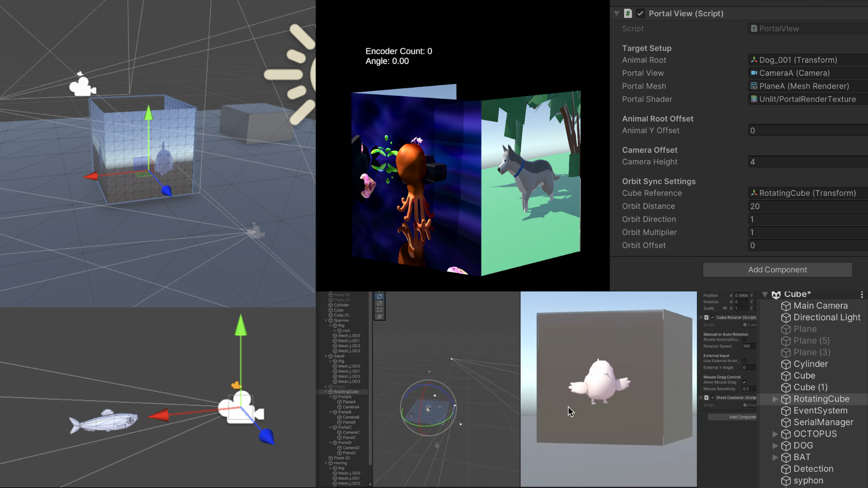Click the script icon beside Cube Rotator
Screen dimensions: 868x488
click(x=706, y=317)
